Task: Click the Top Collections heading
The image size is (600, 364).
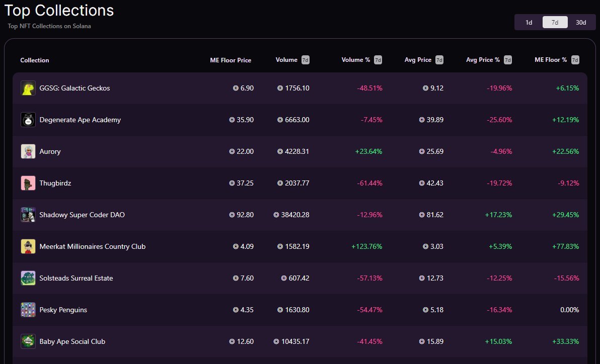Action: (59, 11)
